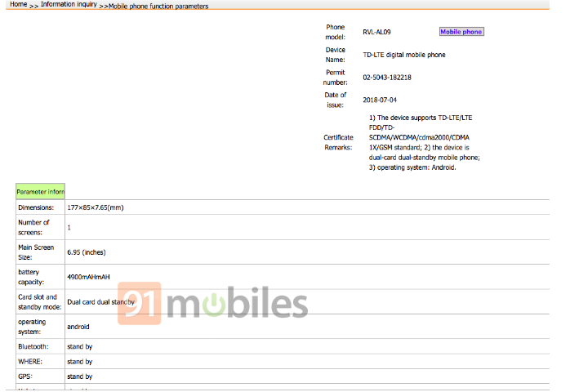Select the issue date 2018-07-04
This screenshot has height=392, width=579.
pyautogui.click(x=380, y=100)
